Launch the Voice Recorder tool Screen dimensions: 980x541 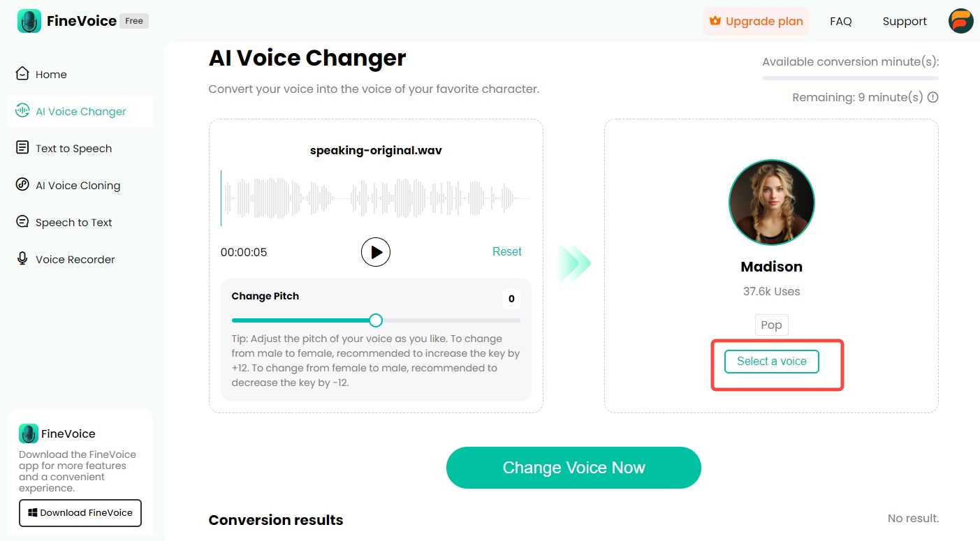pyautogui.click(x=75, y=260)
